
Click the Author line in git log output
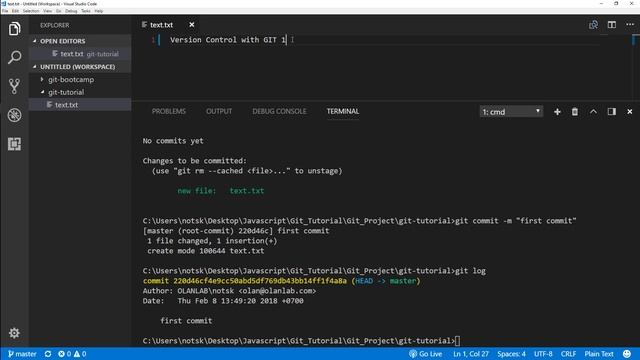click(229, 291)
